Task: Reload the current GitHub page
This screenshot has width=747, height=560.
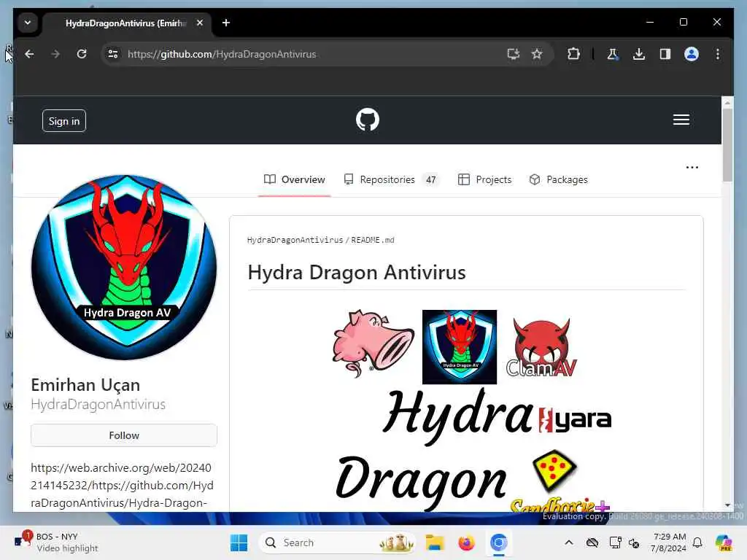Action: pos(82,54)
